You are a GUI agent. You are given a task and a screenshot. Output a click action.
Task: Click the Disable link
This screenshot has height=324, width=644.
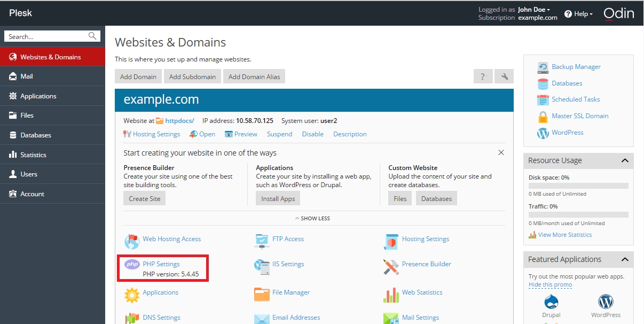coord(313,134)
